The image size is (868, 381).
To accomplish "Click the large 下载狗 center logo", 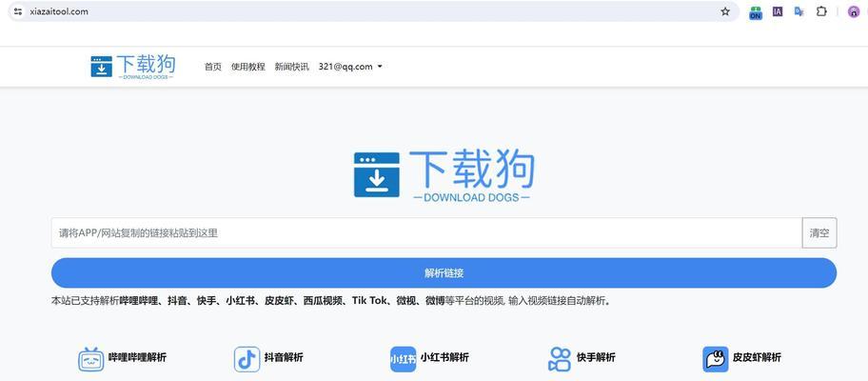I will [x=444, y=173].
